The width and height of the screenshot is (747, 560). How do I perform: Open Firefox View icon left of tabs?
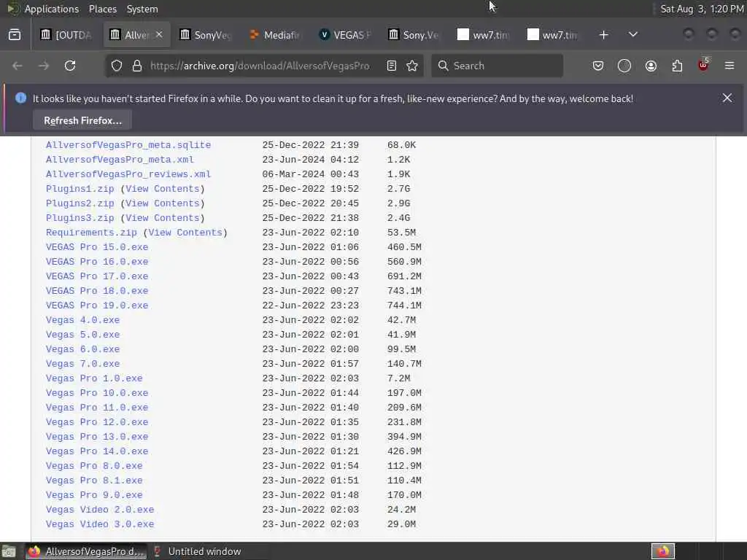coord(15,35)
